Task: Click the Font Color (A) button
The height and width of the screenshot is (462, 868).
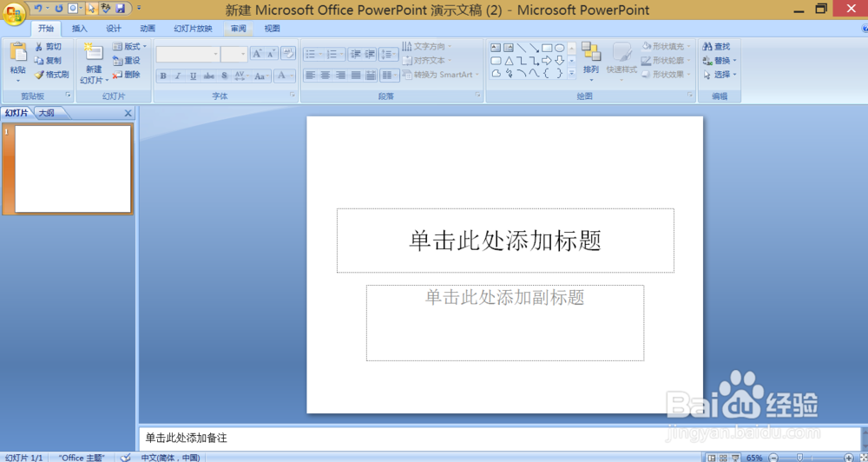Action: point(281,76)
